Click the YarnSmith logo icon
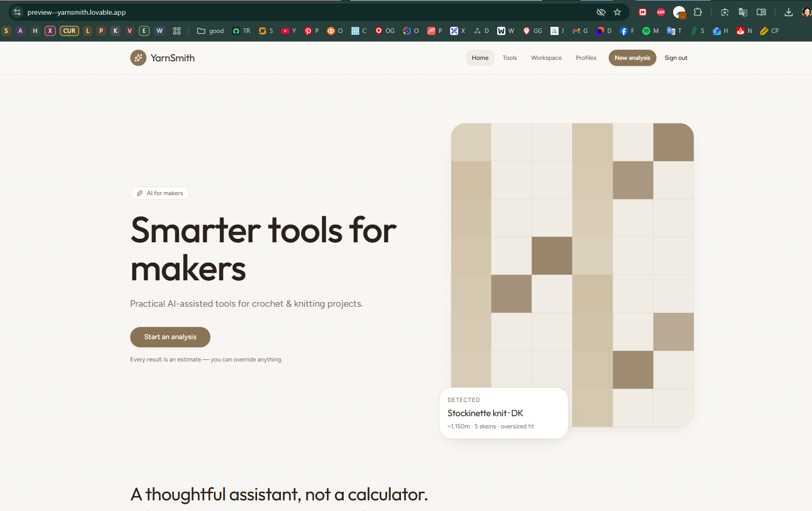Viewport: 812px width, 511px height. (138, 58)
